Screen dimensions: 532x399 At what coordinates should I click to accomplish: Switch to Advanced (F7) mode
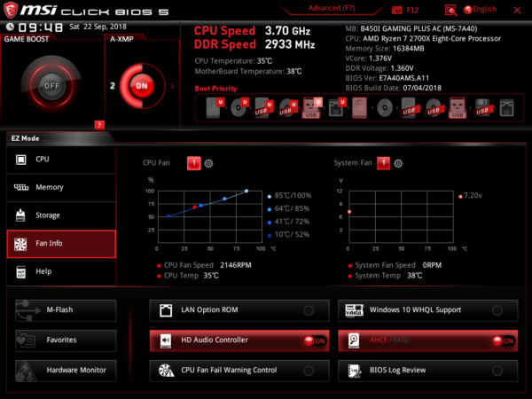(332, 8)
